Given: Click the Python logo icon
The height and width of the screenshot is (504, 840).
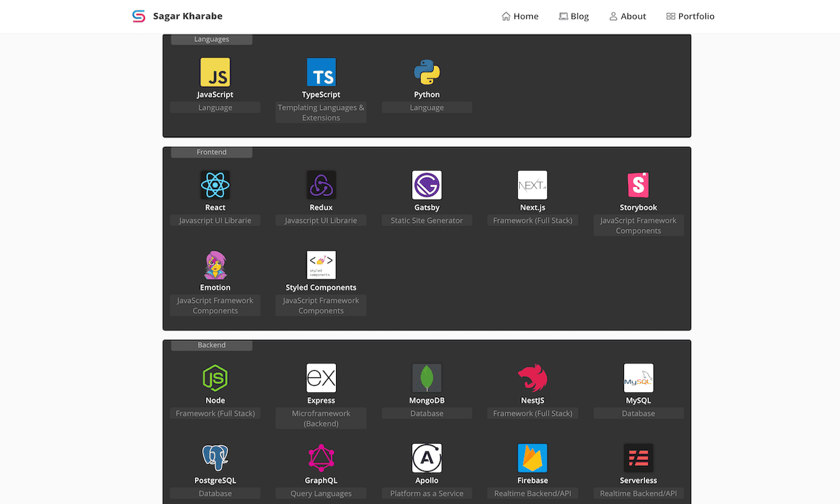Looking at the screenshot, I should (x=427, y=72).
